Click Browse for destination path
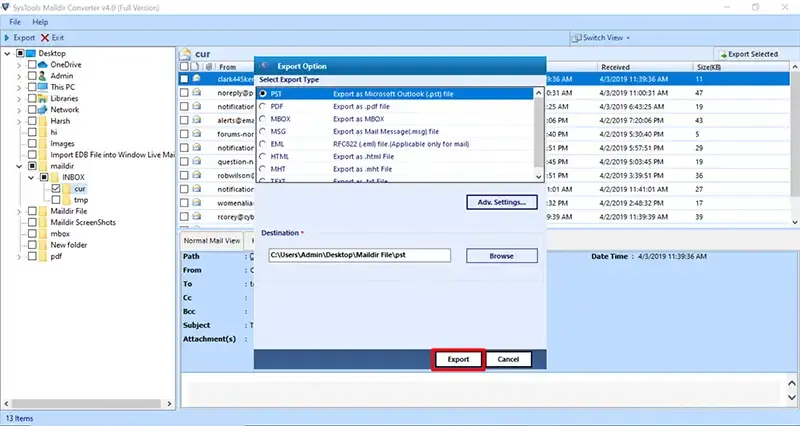This screenshot has width=800, height=426. (x=502, y=256)
